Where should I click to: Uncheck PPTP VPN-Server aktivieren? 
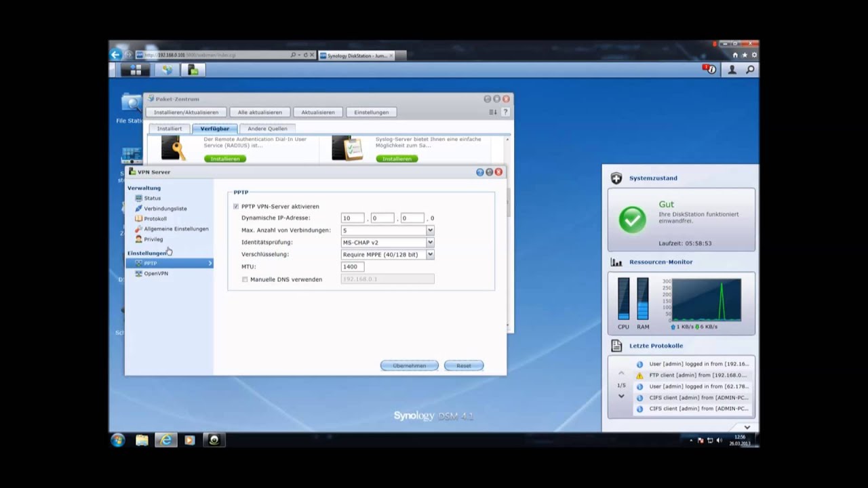236,206
